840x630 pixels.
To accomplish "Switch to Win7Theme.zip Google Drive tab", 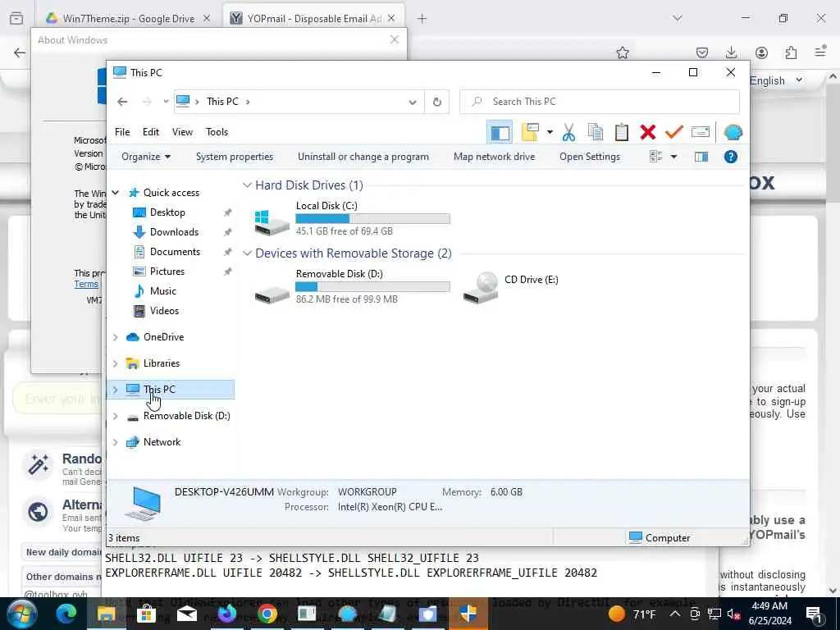I will coord(128,19).
